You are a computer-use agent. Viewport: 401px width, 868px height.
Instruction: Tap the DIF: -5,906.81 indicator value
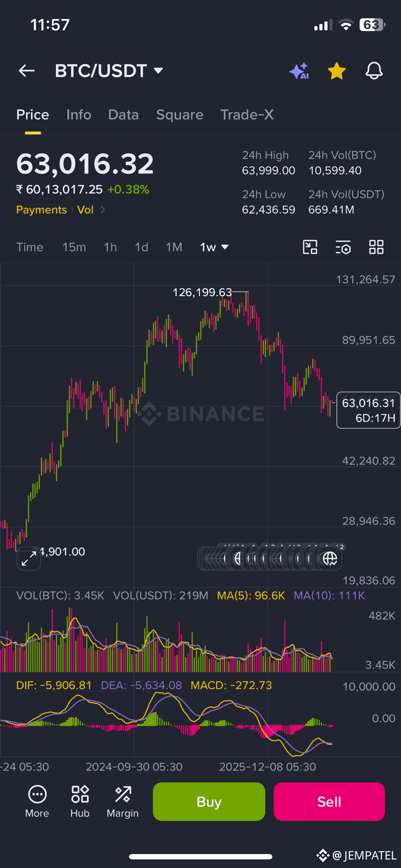(x=54, y=685)
